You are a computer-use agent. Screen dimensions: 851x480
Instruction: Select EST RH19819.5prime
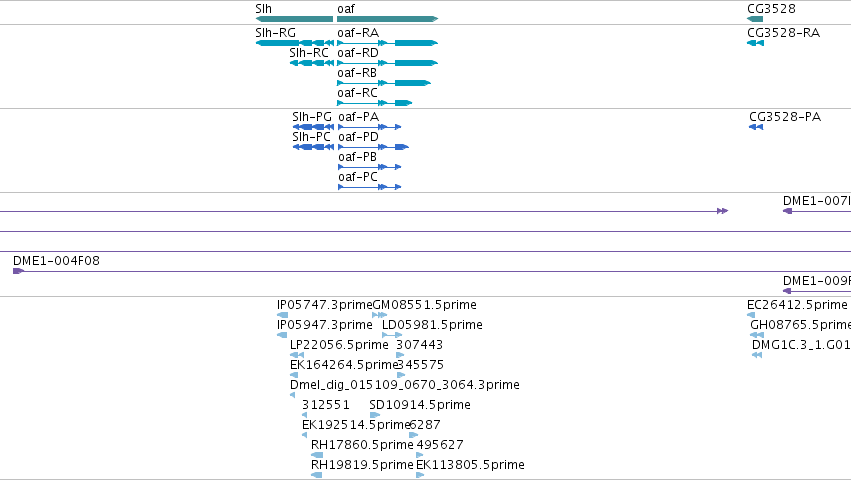[x=316, y=476]
